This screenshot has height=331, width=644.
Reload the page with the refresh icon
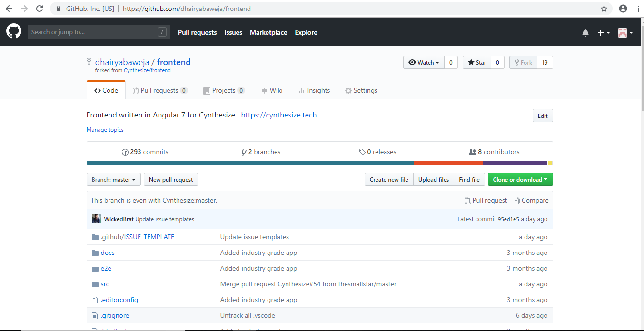pos(40,9)
